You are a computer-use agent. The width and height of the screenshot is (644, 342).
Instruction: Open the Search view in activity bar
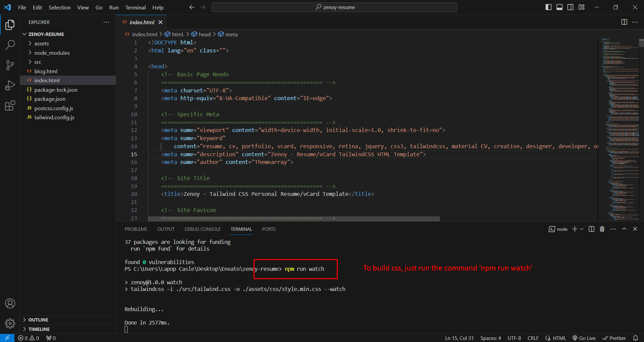(x=10, y=45)
